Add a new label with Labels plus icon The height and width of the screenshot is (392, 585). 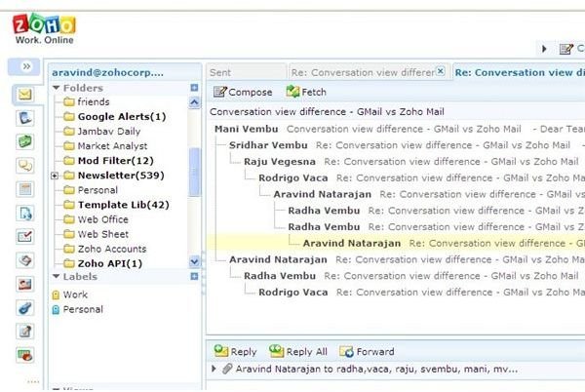pyautogui.click(x=194, y=276)
